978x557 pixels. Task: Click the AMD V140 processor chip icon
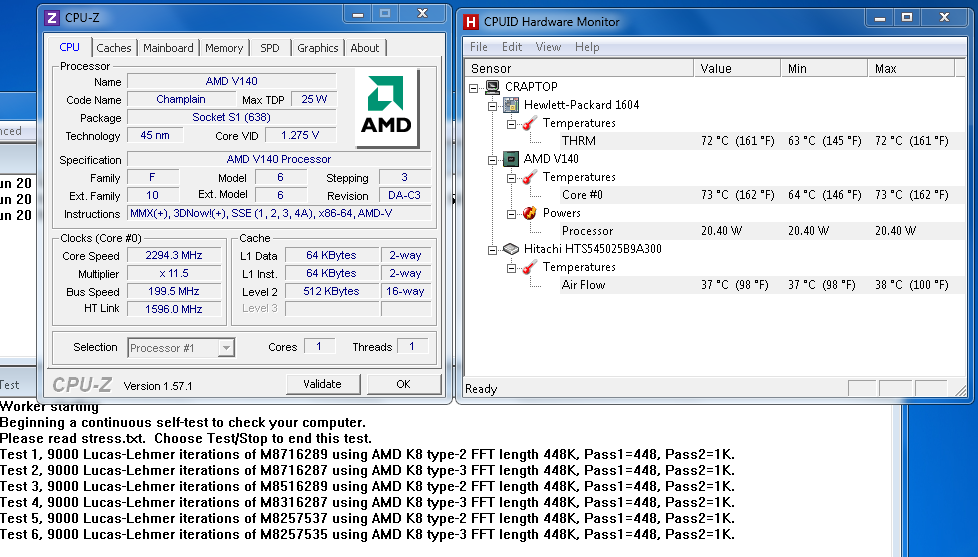pos(511,159)
